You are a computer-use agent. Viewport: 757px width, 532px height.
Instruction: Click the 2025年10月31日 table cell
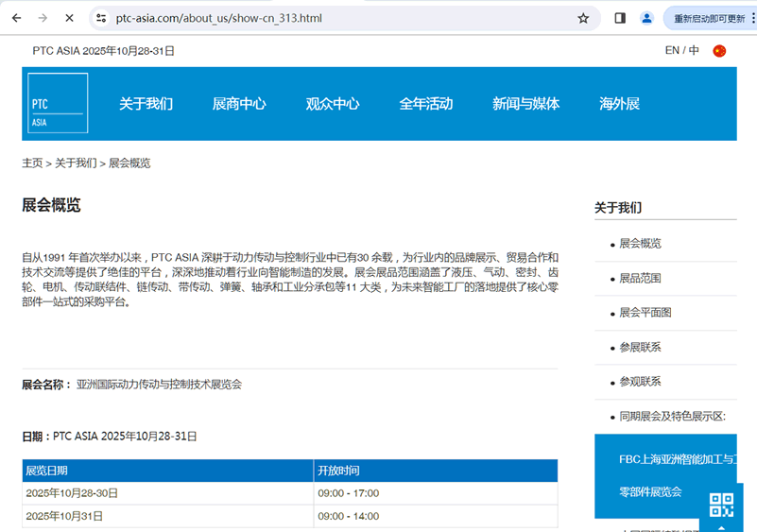[x=167, y=516]
